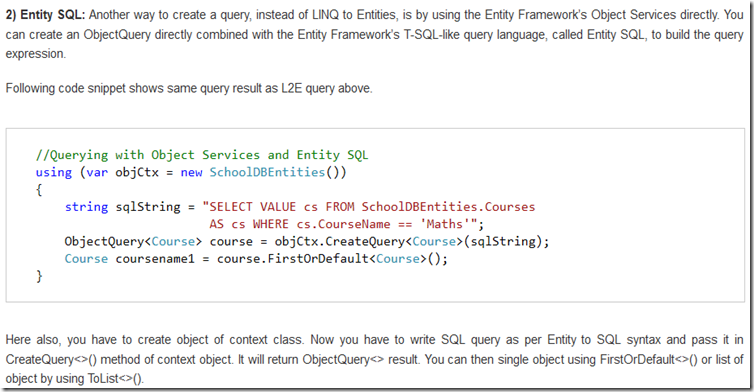
Task: Click the bold heading "2) Entity SQL:"
Action: point(45,15)
